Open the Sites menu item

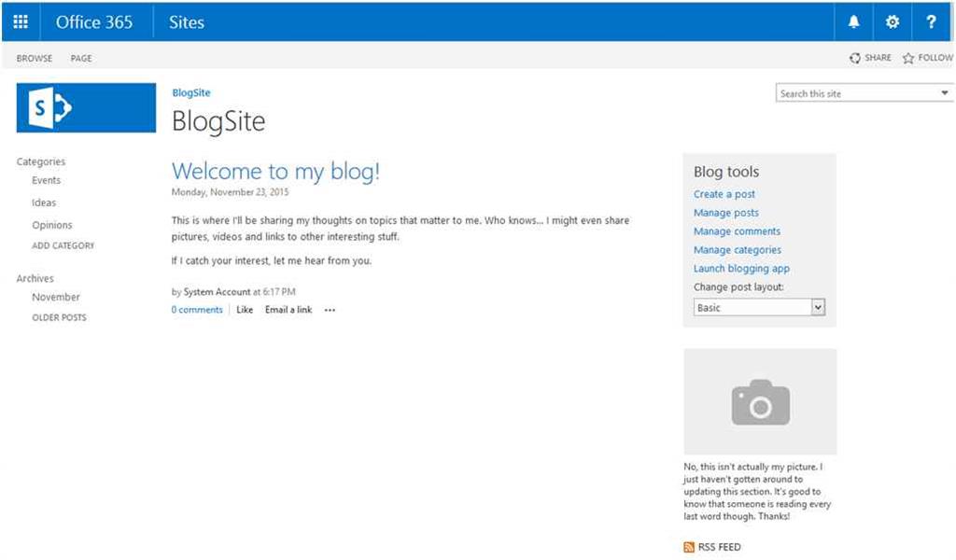pyautogui.click(x=185, y=21)
